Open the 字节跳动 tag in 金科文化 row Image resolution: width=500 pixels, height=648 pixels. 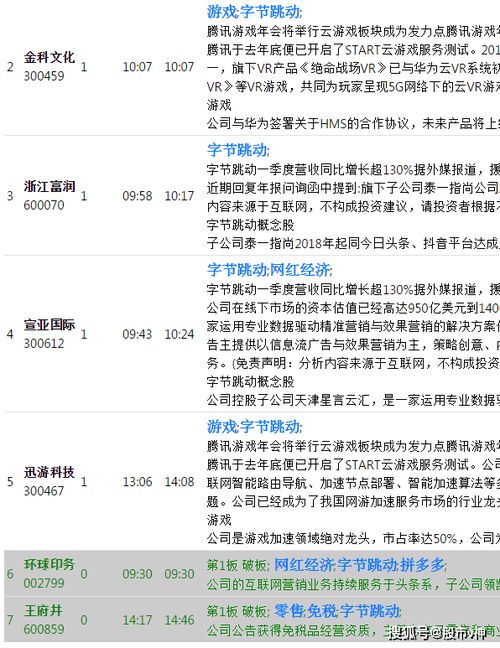pyautogui.click(x=271, y=12)
